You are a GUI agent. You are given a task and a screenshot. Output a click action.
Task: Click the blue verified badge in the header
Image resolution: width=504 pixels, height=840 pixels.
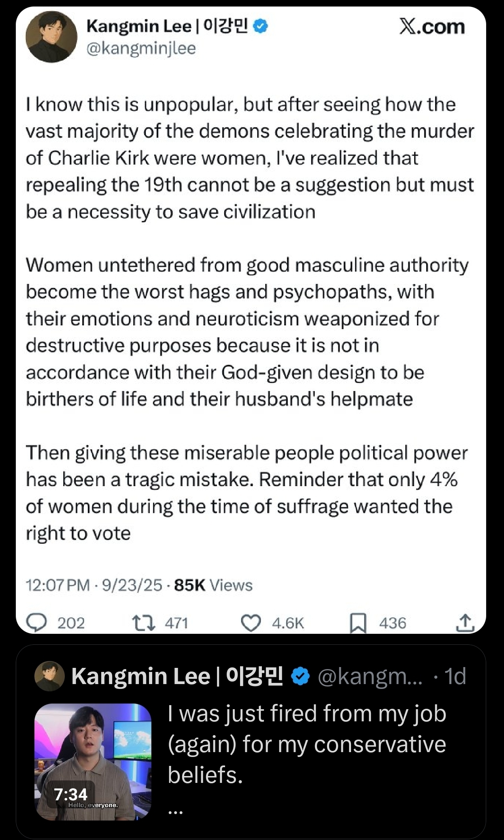click(261, 26)
